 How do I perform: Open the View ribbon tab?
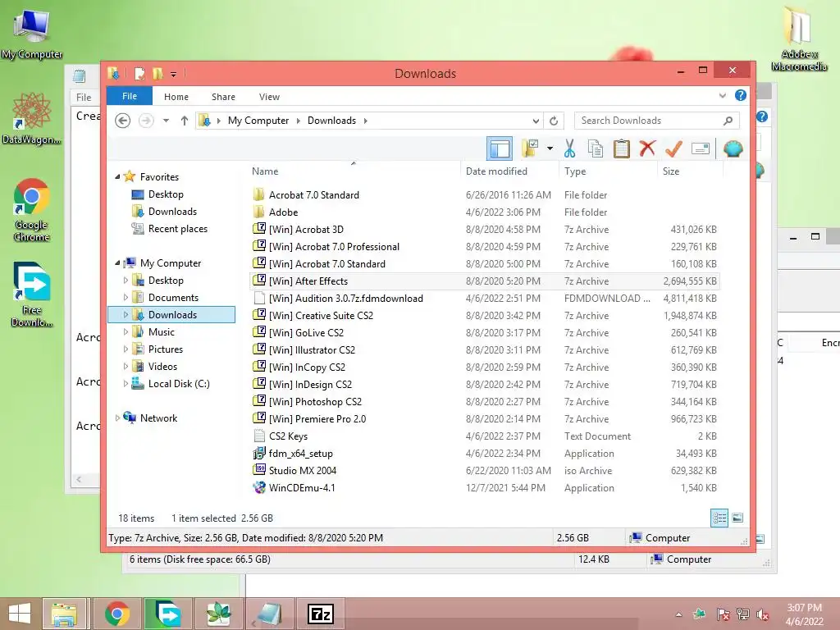(x=269, y=97)
